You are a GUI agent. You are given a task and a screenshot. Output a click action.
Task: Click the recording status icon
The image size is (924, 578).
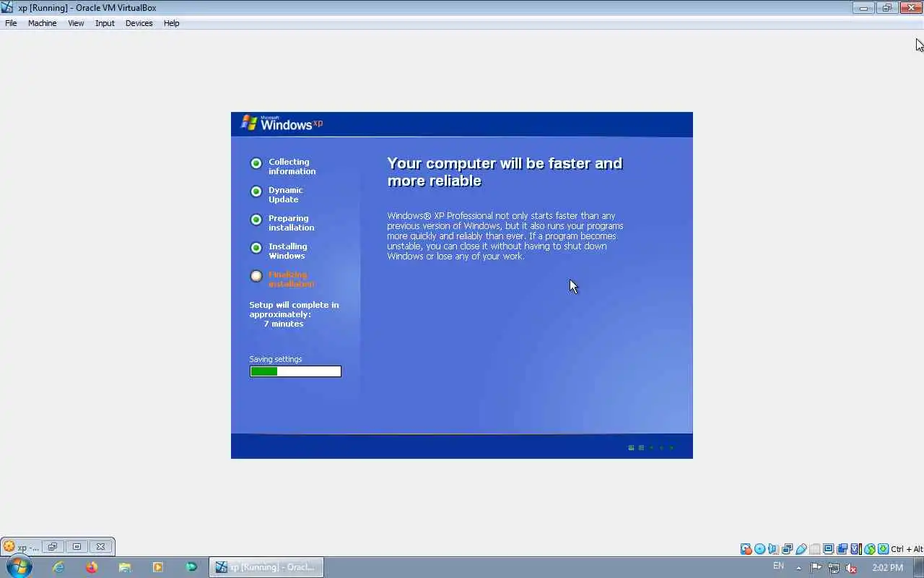[x=842, y=549]
